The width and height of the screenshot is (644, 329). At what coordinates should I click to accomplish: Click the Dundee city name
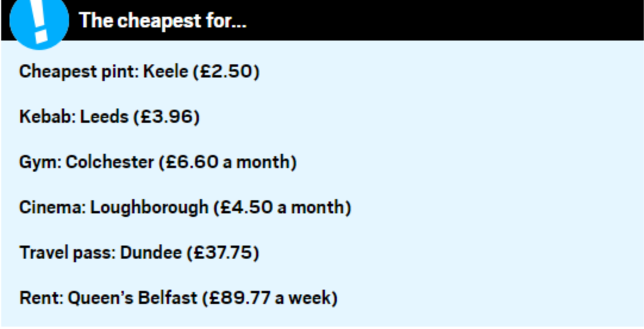[151, 253]
